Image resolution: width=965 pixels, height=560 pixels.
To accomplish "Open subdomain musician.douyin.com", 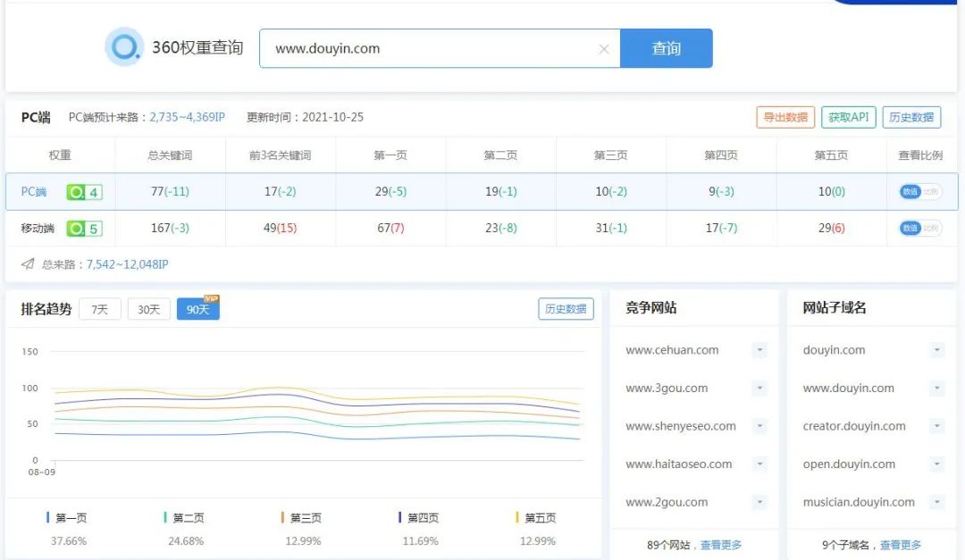I will point(859,502).
